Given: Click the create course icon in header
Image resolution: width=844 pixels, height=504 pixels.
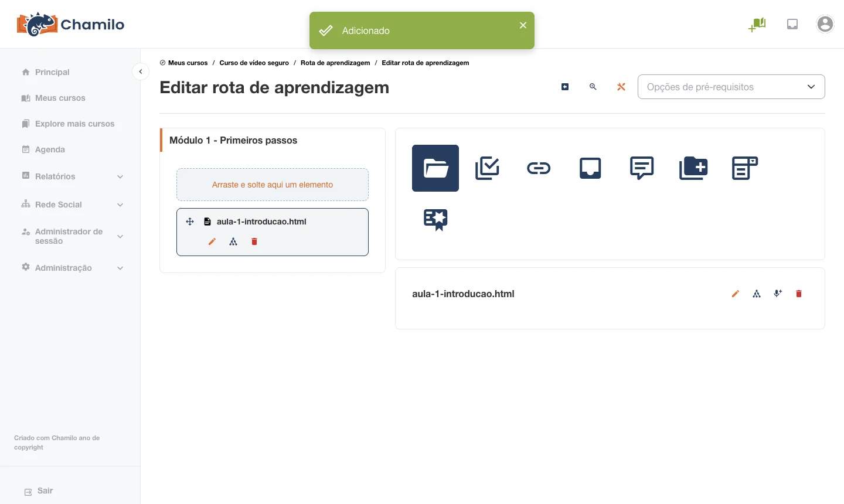Looking at the screenshot, I should pos(757,24).
